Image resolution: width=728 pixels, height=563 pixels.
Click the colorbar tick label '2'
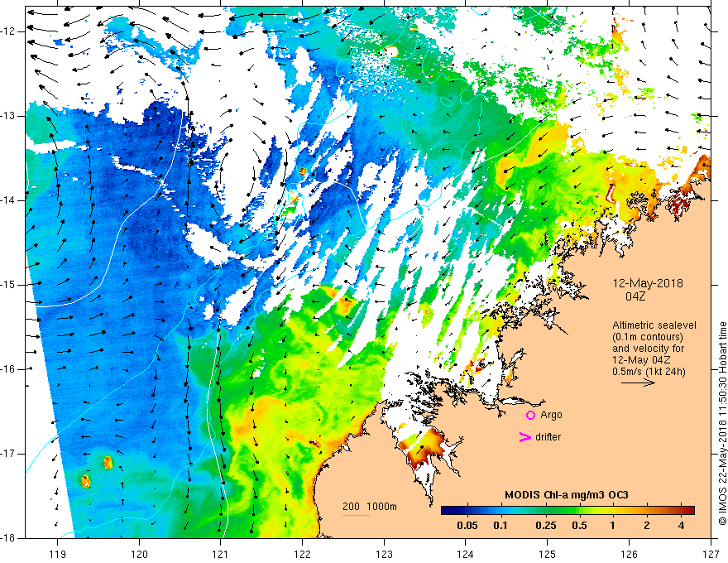(x=647, y=526)
